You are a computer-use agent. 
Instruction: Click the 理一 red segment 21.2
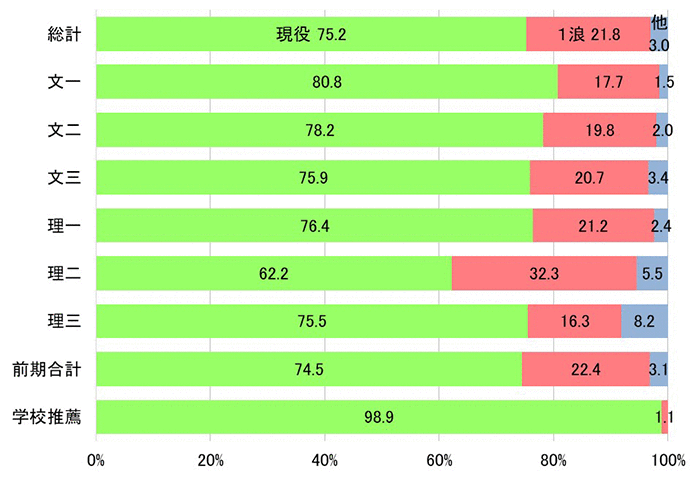pos(594,225)
